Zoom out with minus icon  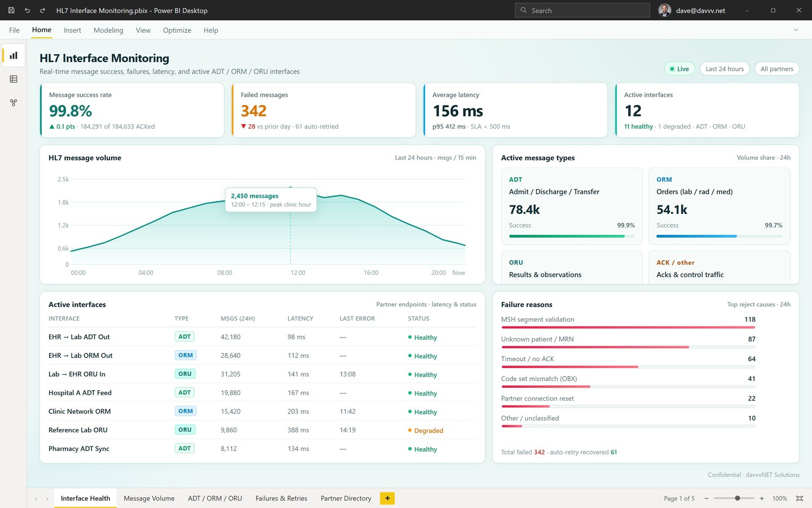click(707, 498)
